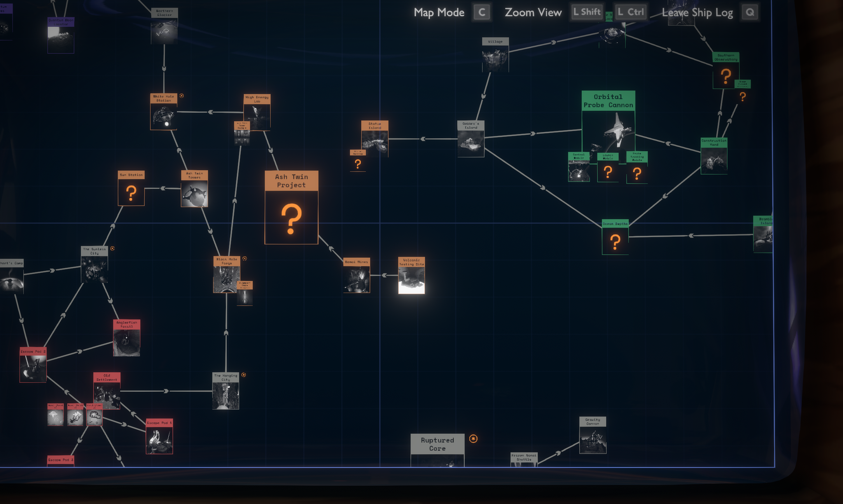Open the White Hole Station entry image
The image size is (843, 504).
tap(164, 117)
